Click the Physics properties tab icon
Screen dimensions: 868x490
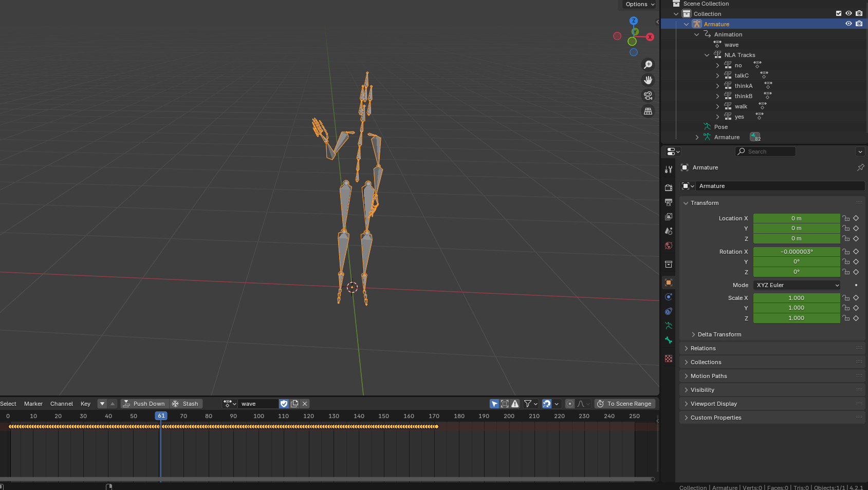pos(669,297)
